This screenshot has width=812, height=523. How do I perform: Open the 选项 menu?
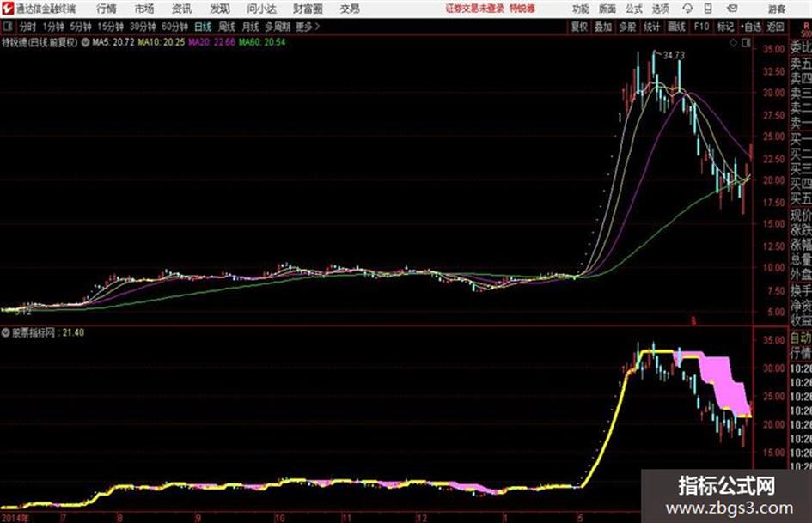point(661,9)
